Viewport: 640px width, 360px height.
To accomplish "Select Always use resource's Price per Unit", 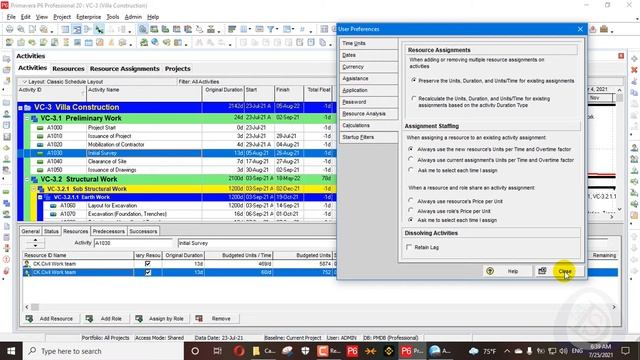I will tap(411, 200).
